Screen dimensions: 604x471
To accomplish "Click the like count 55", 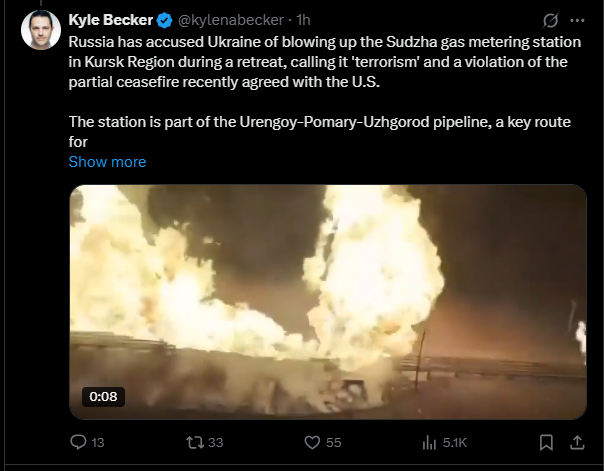I will click(x=334, y=442).
